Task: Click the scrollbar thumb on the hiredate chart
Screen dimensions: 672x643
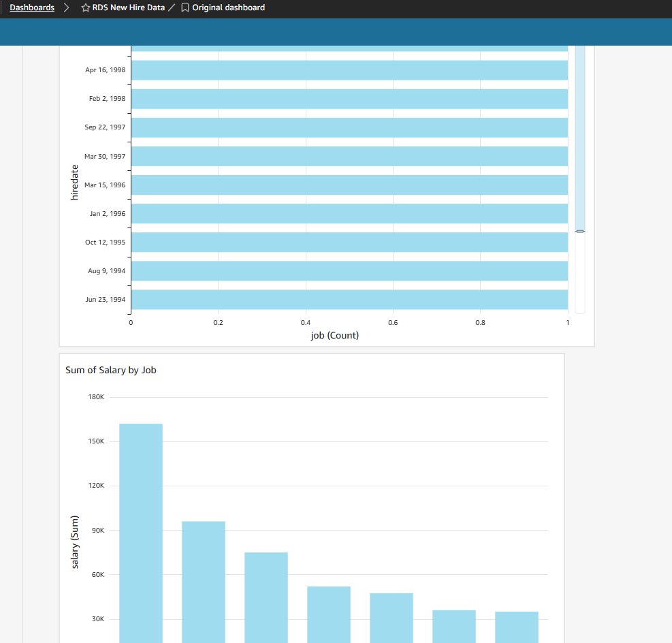Action: (579, 231)
